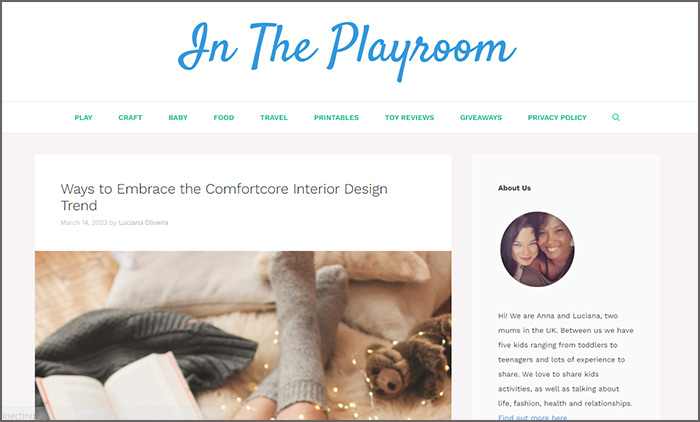This screenshot has height=422, width=700.
Task: Open the search magnifier icon
Action: [x=616, y=117]
